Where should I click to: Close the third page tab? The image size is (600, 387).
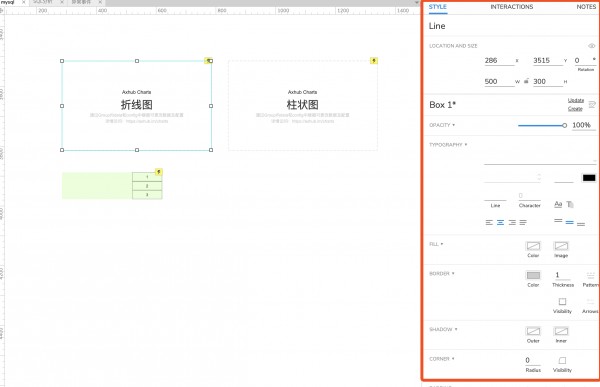coord(100,2)
